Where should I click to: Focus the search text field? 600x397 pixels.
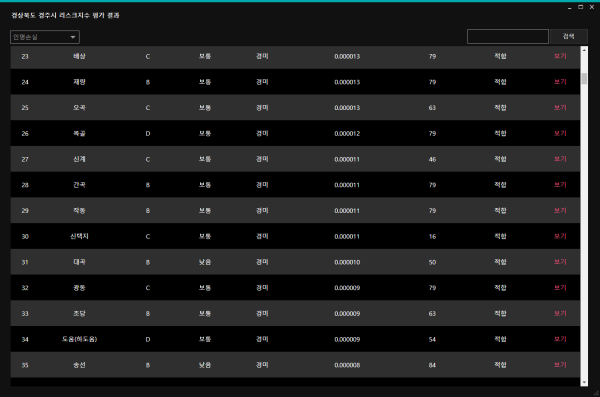(x=507, y=37)
